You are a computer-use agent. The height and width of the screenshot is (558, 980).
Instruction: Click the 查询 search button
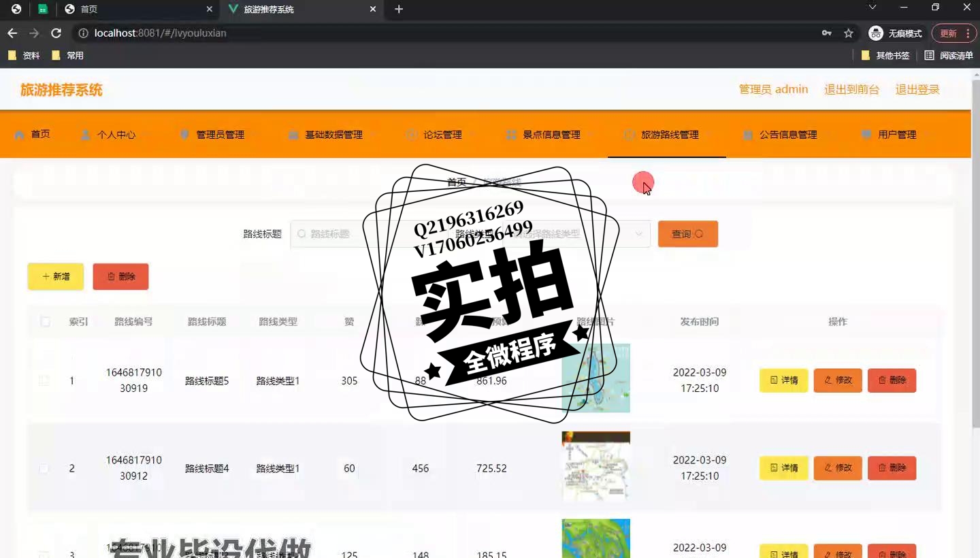pyautogui.click(x=687, y=234)
